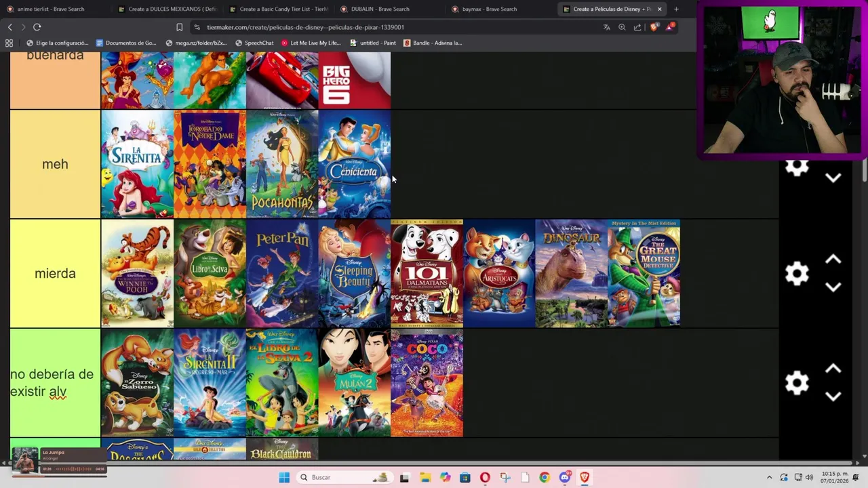The height and width of the screenshot is (488, 868).
Task: Move 'no debería de existir alv' tier down
Action: 833,396
